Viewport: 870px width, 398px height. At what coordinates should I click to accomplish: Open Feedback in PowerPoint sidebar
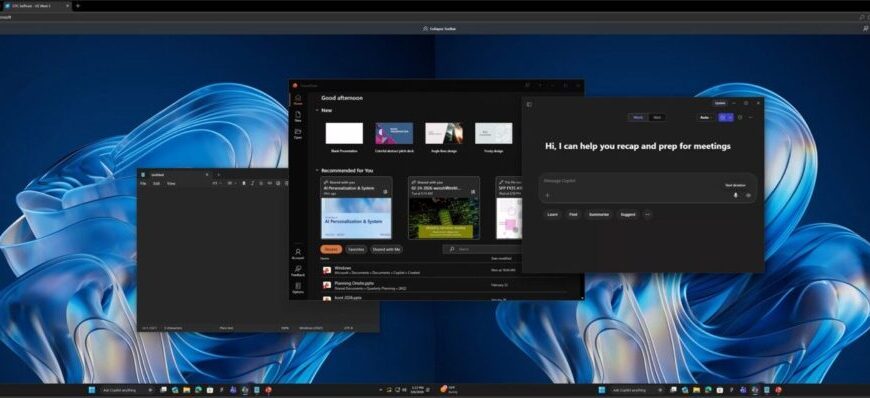point(298,271)
